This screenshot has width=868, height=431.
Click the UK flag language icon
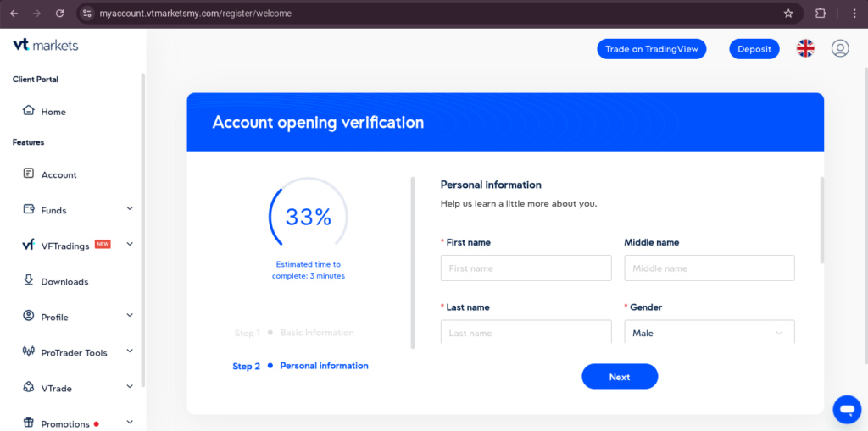tap(805, 48)
